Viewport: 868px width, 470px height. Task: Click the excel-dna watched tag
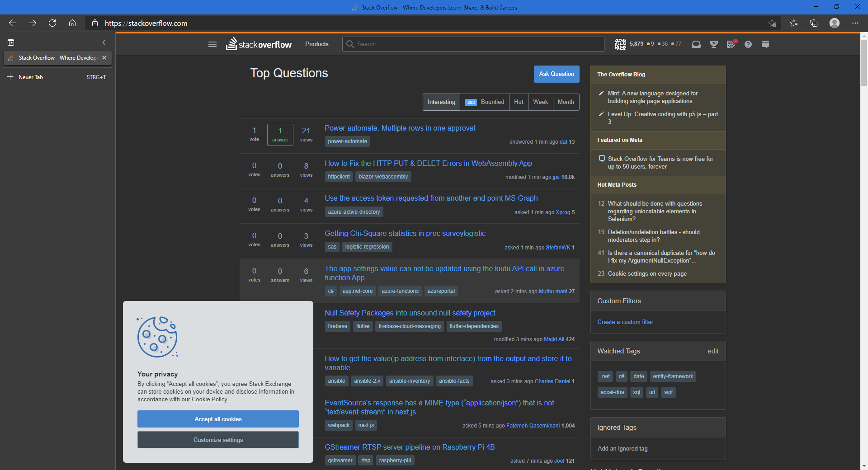point(612,392)
